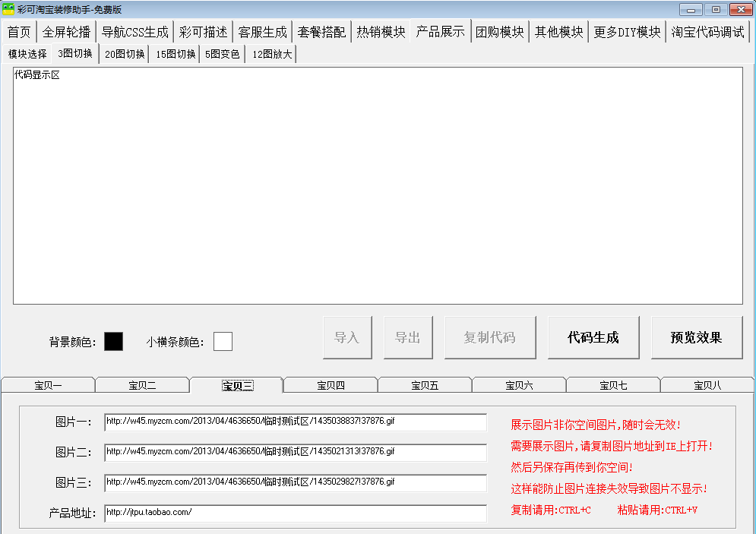Click the 预览效果 button
756x534 pixels.
tap(696, 338)
